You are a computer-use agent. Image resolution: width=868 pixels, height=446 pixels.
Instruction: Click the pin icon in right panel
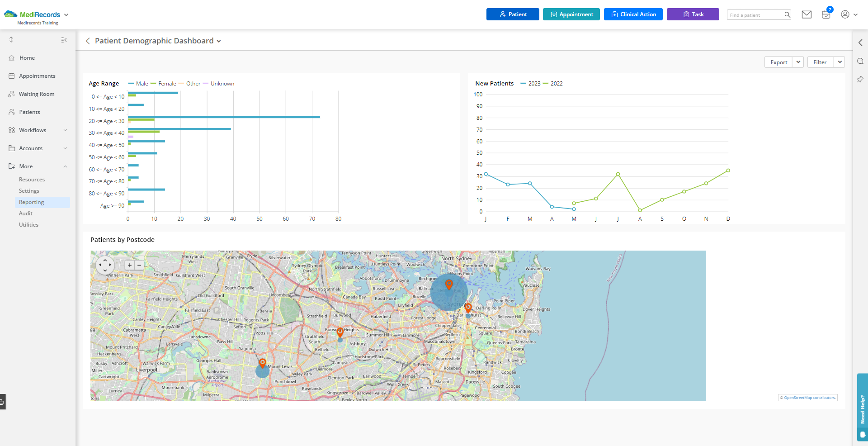(x=860, y=80)
